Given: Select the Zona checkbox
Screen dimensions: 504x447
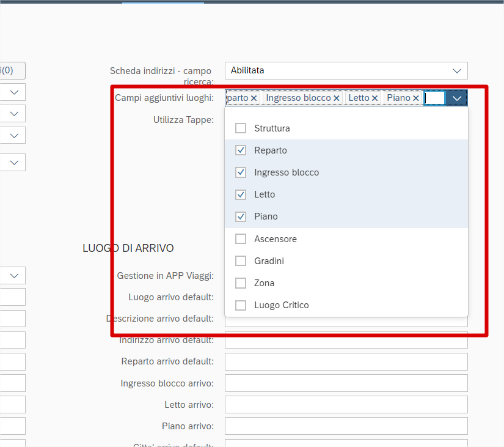Looking at the screenshot, I should point(241,283).
